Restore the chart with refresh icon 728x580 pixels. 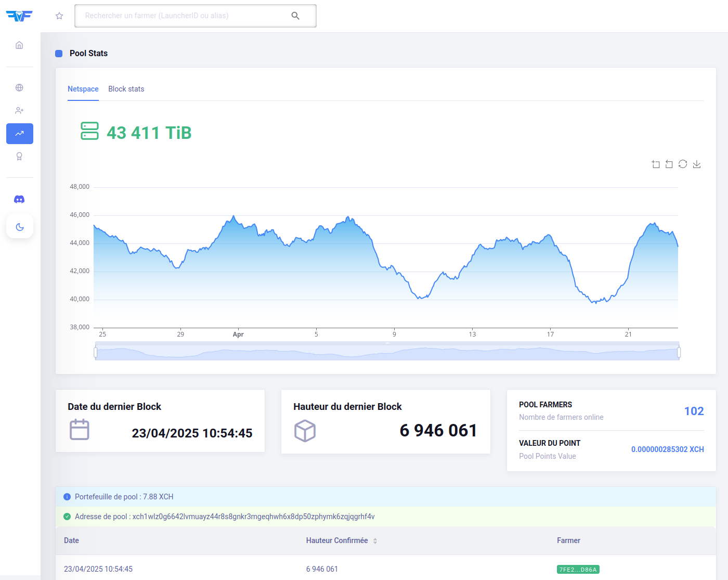click(683, 164)
